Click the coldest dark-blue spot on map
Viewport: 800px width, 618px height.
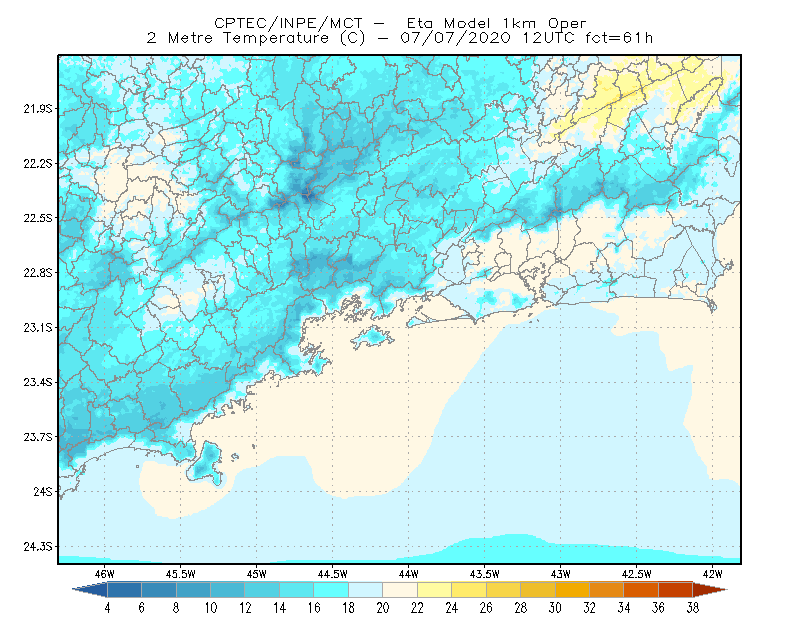point(307,194)
